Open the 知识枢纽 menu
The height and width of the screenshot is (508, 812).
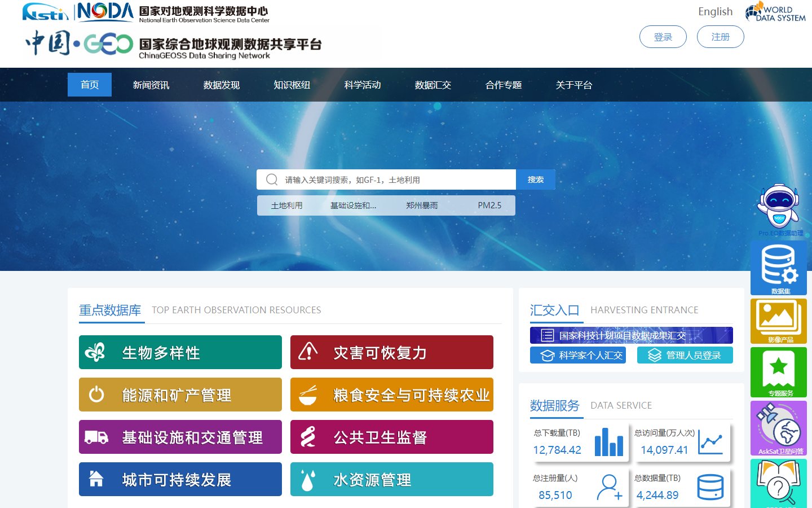(x=292, y=85)
